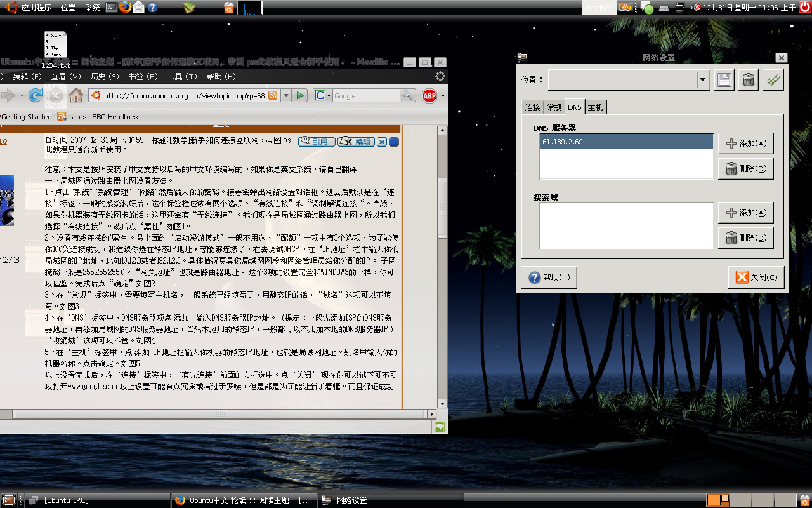812x508 pixels.
Task: Open the chat status tray icon
Action: click(647, 8)
